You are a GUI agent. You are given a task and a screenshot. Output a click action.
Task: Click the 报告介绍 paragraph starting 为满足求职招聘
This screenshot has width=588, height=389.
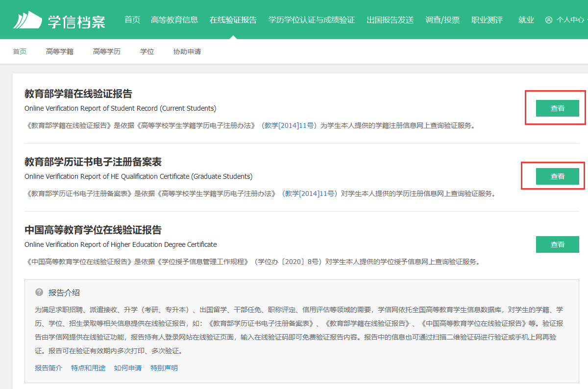pos(299,330)
